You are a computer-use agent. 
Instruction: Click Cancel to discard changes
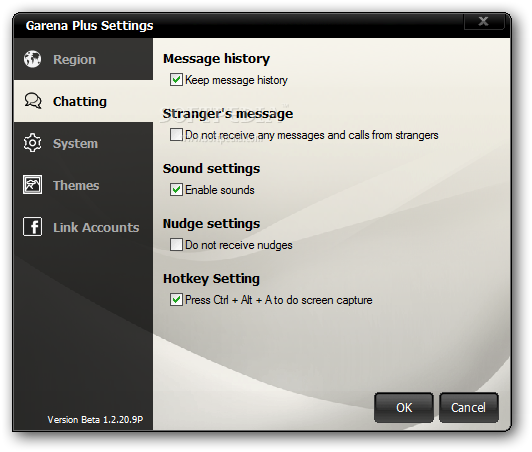point(469,408)
